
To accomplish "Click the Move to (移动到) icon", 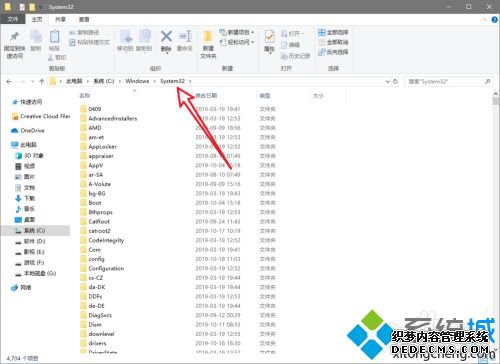I will (x=126, y=37).
